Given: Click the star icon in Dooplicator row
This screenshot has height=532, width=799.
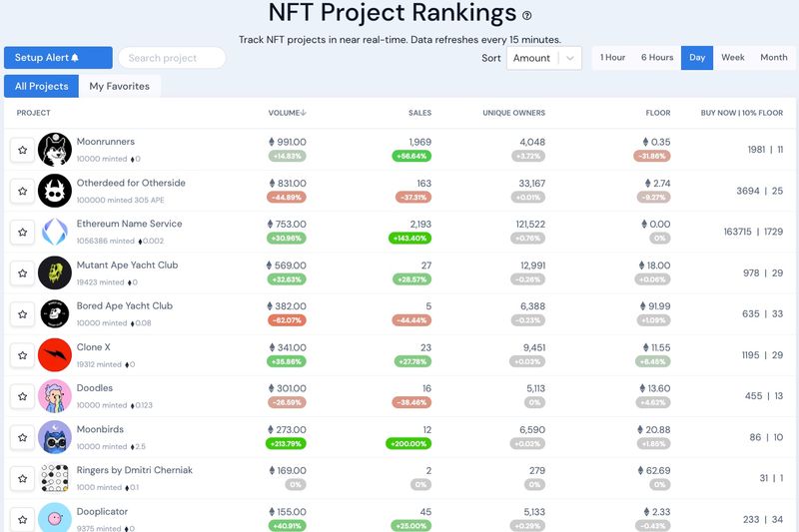Looking at the screenshot, I should [22, 519].
